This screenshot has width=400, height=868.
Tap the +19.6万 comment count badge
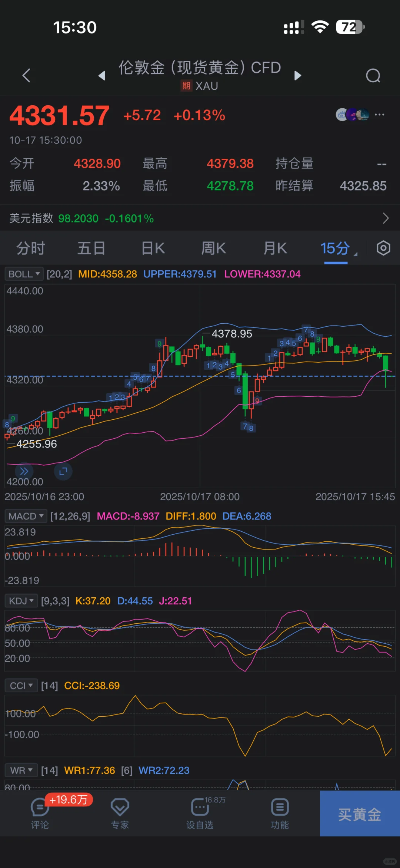click(x=69, y=799)
